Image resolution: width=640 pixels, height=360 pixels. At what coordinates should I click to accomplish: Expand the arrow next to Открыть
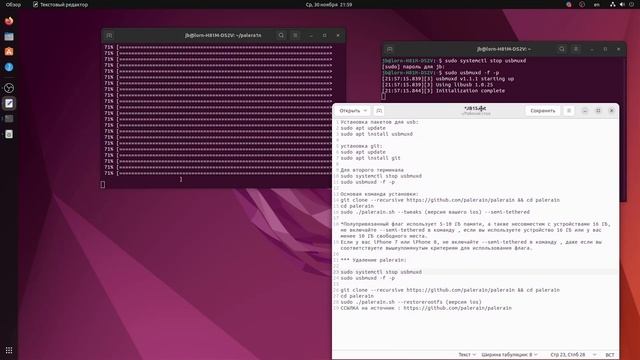coord(365,111)
